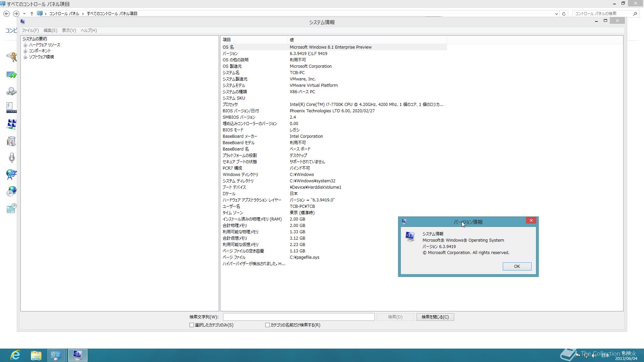This screenshot has height=362, width=644.
Task: Open the networked computers icon
Action: [11, 124]
